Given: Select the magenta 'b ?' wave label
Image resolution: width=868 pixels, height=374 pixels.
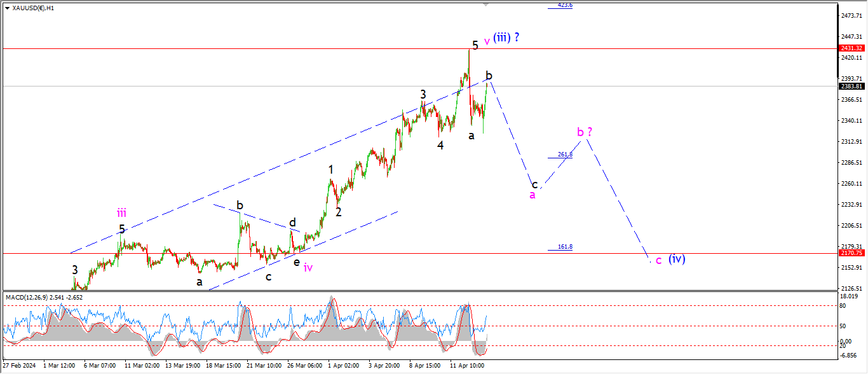Looking at the screenshot, I should [585, 132].
